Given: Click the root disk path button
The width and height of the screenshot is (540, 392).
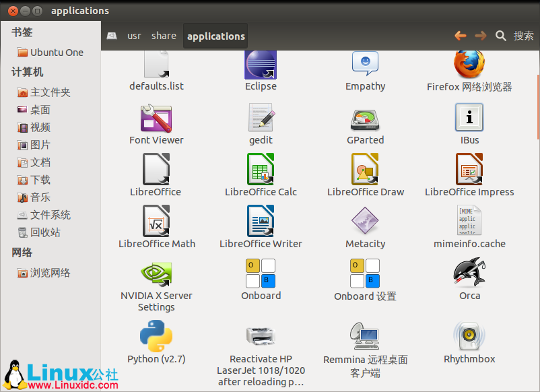Looking at the screenshot, I should tap(112, 36).
